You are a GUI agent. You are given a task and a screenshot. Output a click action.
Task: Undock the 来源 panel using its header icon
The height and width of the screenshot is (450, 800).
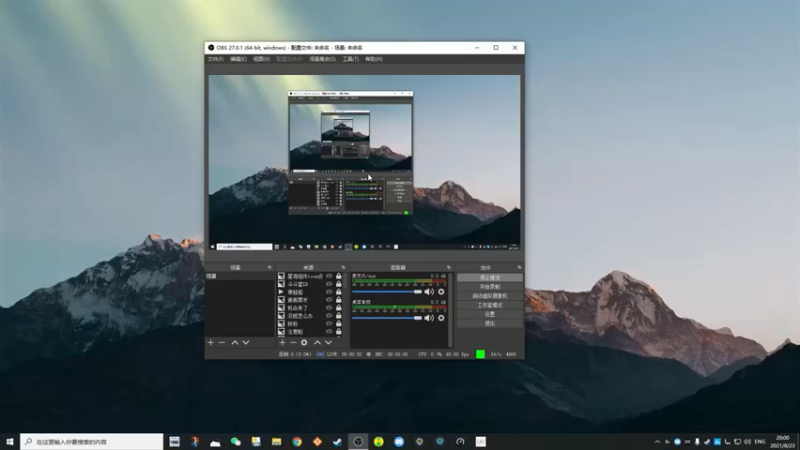(x=343, y=267)
